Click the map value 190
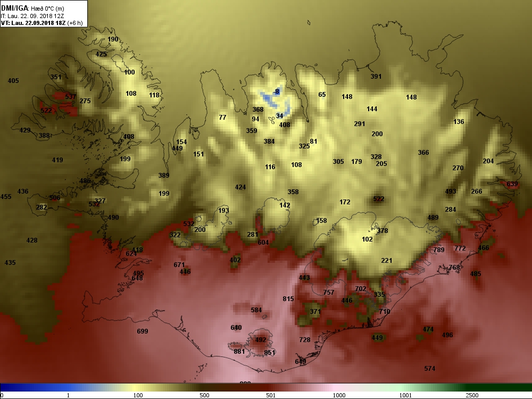This screenshot has width=532, height=399. [113, 39]
